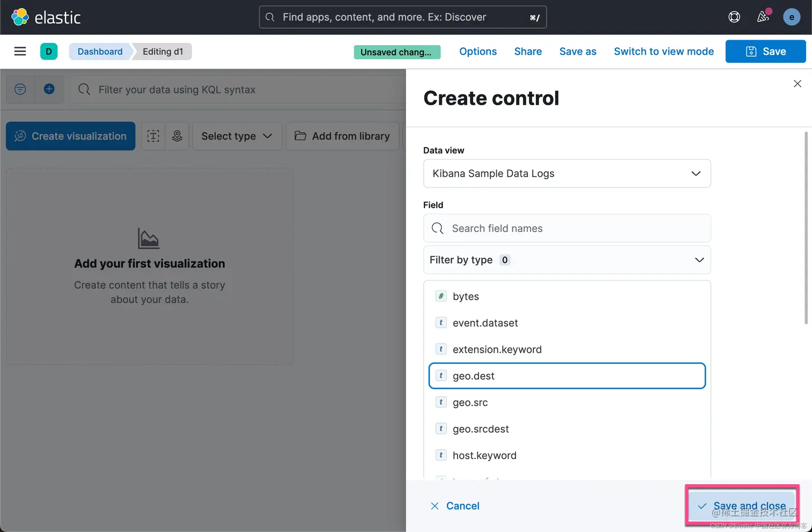Viewport: 812px width, 532px height.
Task: Click the Unsaved changes badge
Action: tap(397, 52)
